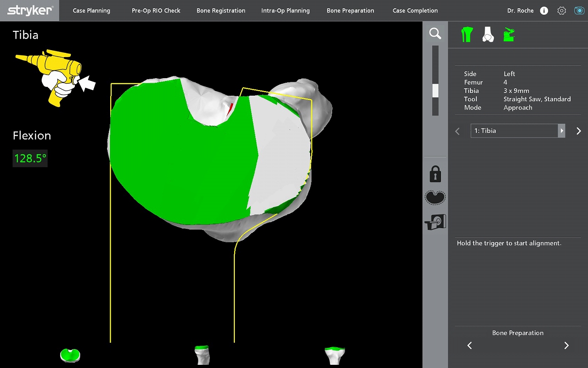Click Bone Preparation back arrow at bottom
Image resolution: width=588 pixels, height=368 pixels.
pyautogui.click(x=469, y=345)
